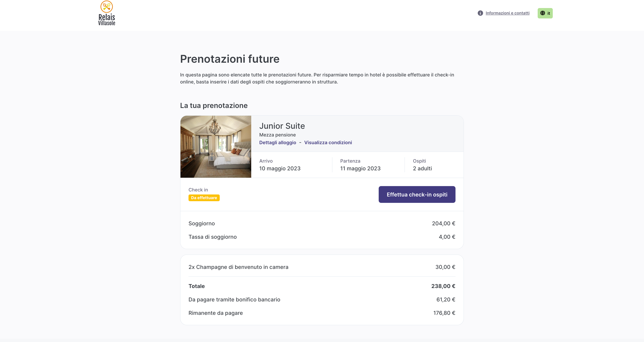Click 'Mezza pensione' text
The height and width of the screenshot is (342, 644).
(278, 135)
